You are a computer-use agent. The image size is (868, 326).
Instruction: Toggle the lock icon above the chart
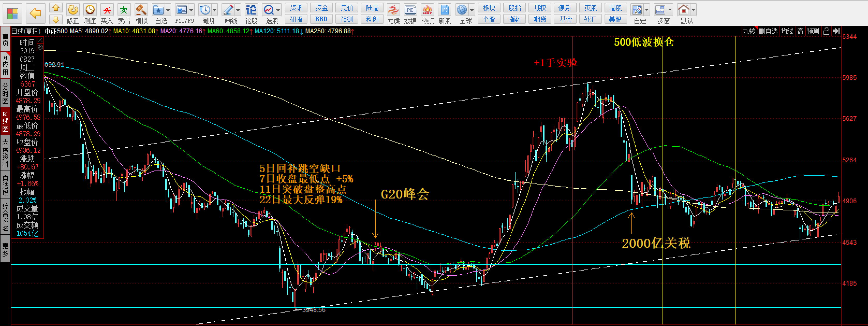[x=826, y=31]
